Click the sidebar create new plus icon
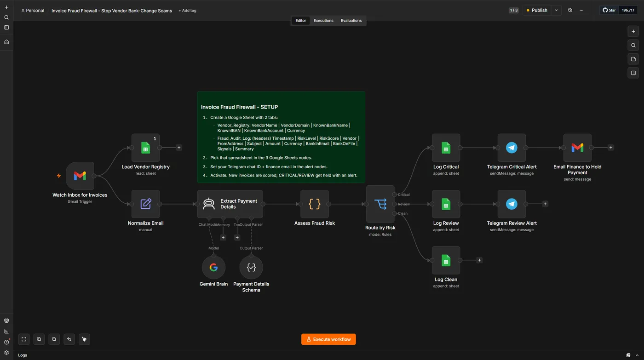The image size is (644, 360). coord(6,7)
